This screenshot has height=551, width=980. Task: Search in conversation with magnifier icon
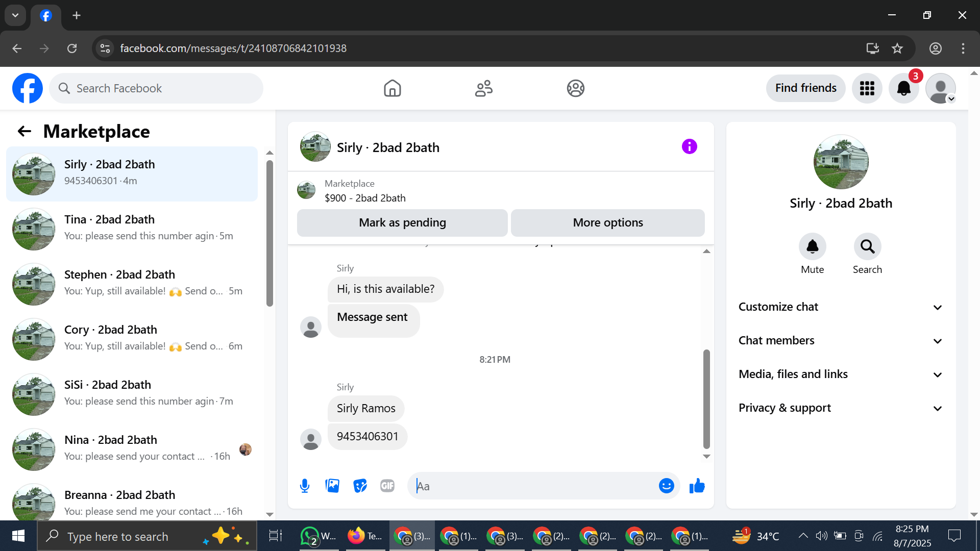click(x=868, y=247)
